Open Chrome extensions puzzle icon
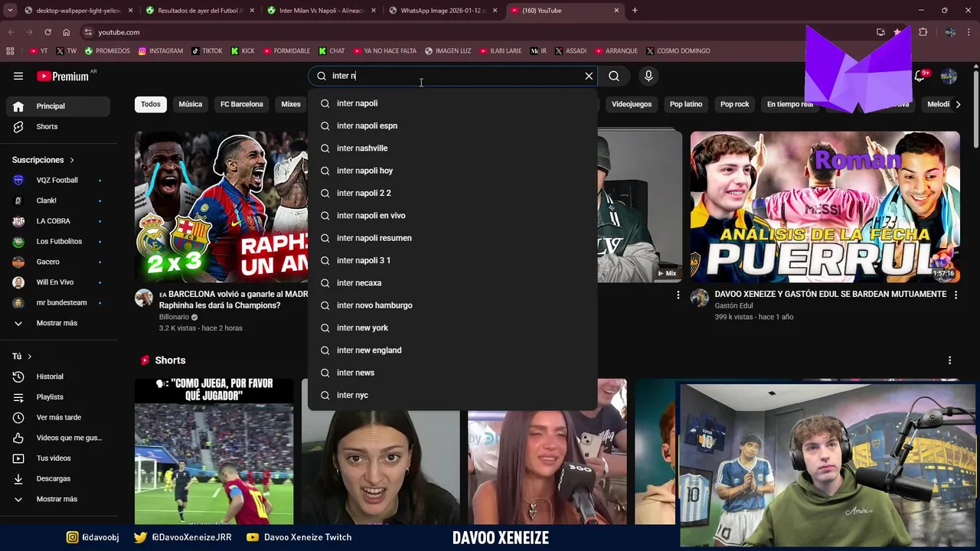The height and width of the screenshot is (551, 980). (923, 32)
